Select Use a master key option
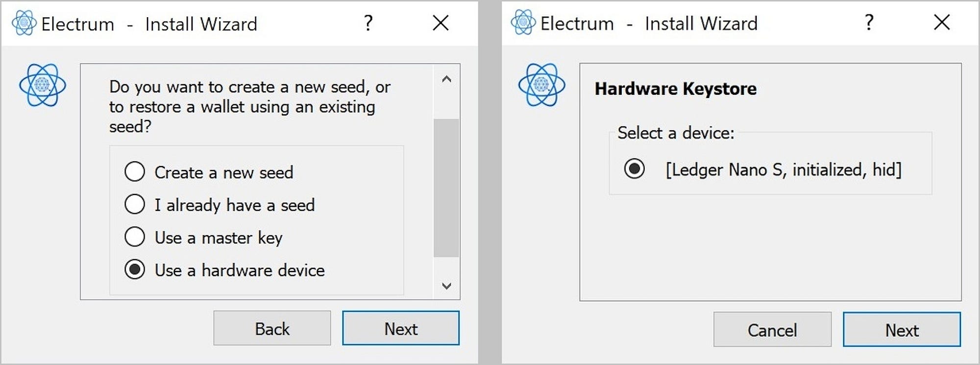The height and width of the screenshot is (365, 980). pos(204,237)
